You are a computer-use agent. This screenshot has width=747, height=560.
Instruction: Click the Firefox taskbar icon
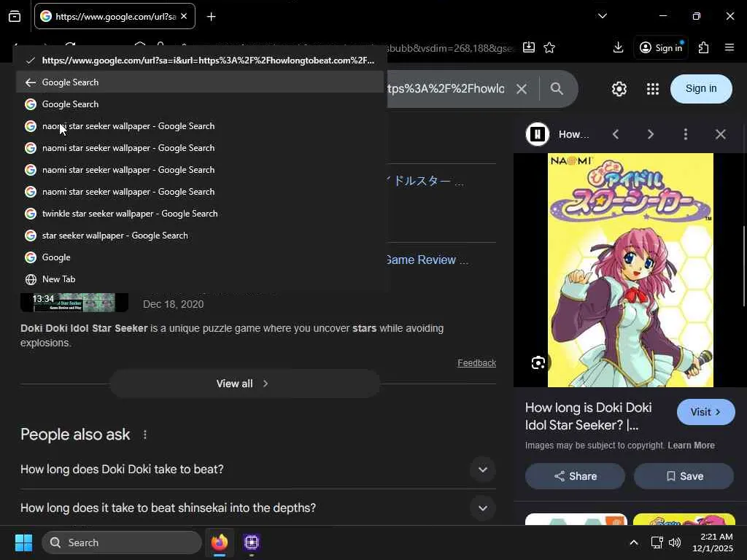coord(220,542)
